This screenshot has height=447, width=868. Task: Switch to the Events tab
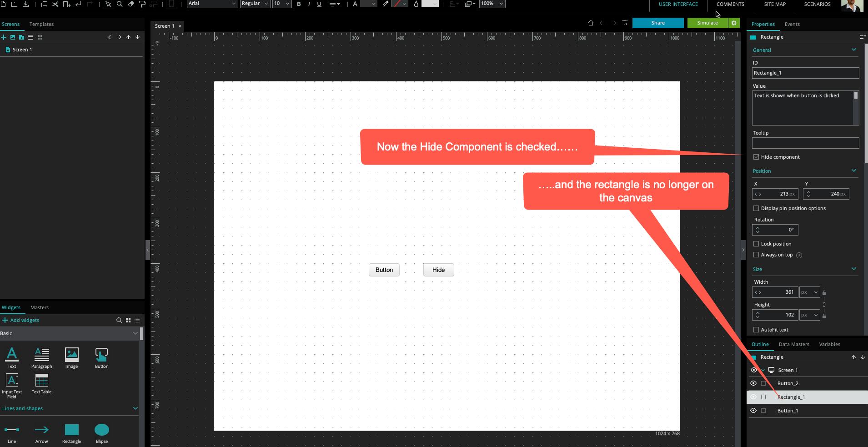[792, 24]
